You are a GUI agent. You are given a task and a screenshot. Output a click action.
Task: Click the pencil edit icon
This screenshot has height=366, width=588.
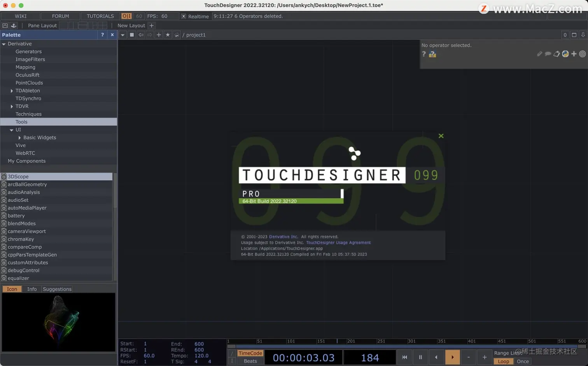pyautogui.click(x=539, y=54)
